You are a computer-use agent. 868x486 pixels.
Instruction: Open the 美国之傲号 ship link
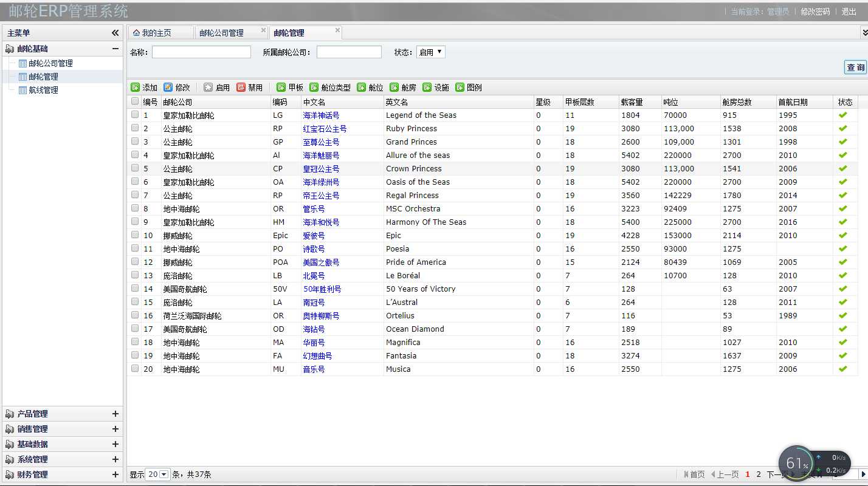pos(321,262)
